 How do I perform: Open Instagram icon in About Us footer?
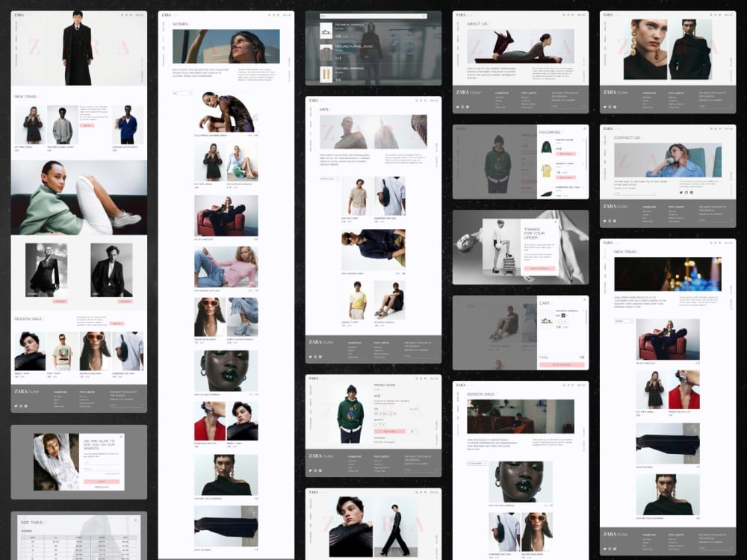462,107
